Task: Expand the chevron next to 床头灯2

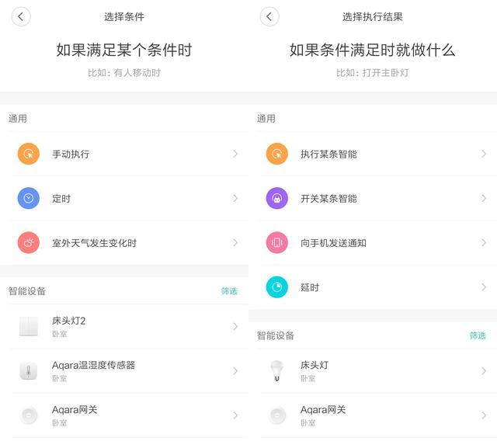Action: pos(235,326)
